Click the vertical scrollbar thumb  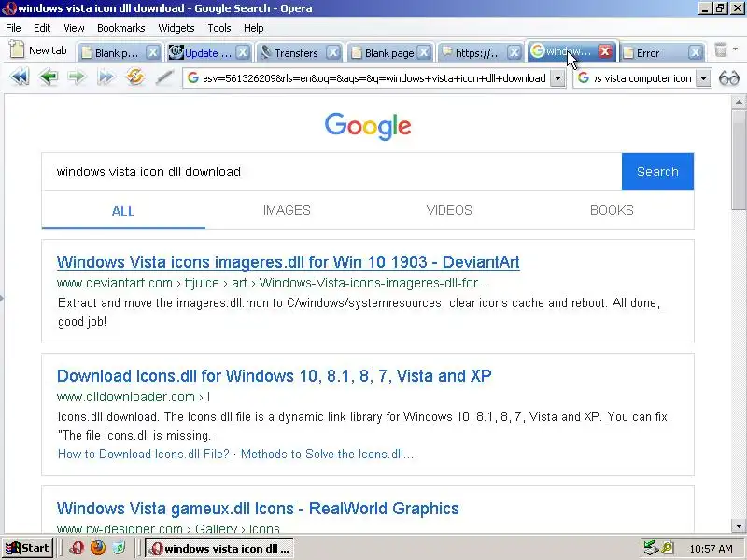pos(739,160)
